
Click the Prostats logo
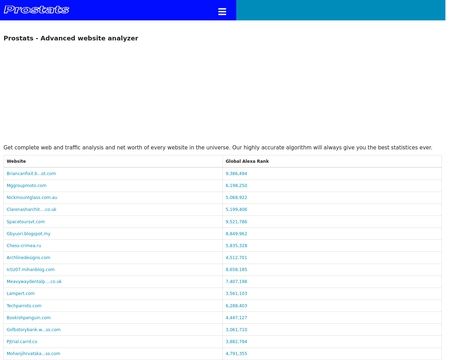(x=36, y=10)
